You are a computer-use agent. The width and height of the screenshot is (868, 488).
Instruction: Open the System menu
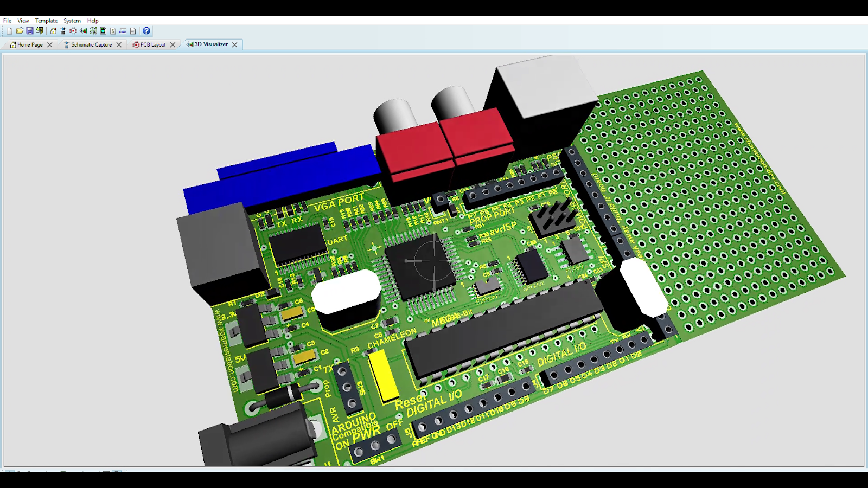click(72, 21)
